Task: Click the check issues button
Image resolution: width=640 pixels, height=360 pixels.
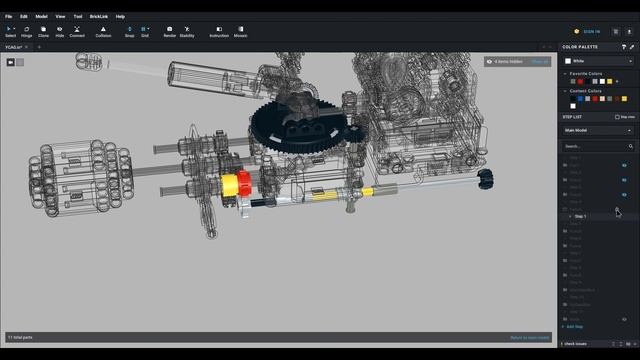Action: coord(574,344)
